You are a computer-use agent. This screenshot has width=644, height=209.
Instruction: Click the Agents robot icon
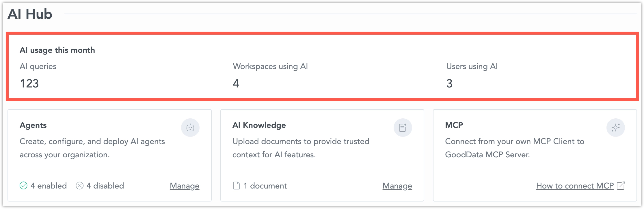tap(190, 128)
